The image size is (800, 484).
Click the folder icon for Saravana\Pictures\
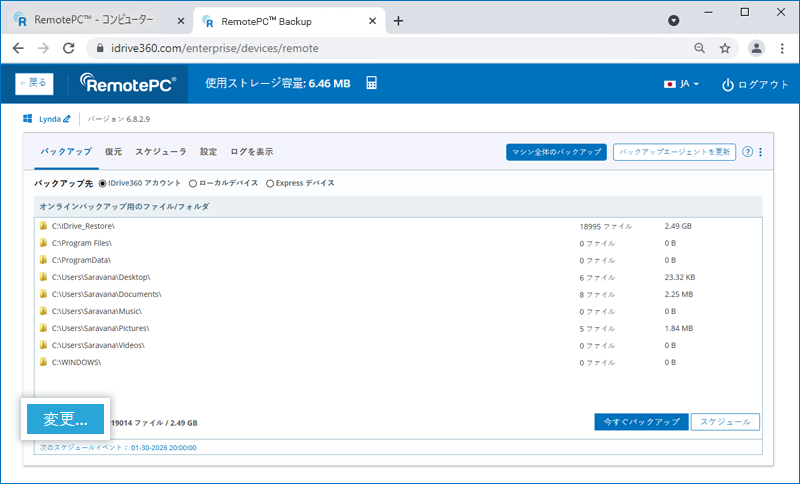(x=43, y=328)
